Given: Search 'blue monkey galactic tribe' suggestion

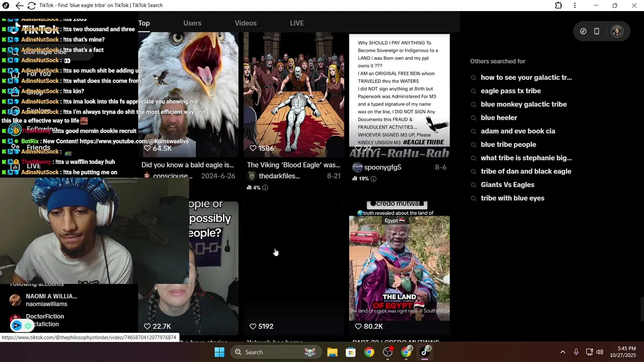Looking at the screenshot, I should pos(524,104).
